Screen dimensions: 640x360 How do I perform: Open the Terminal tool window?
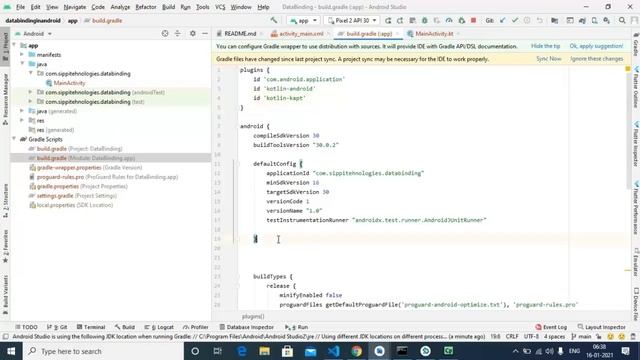pyautogui.click(x=91, y=327)
